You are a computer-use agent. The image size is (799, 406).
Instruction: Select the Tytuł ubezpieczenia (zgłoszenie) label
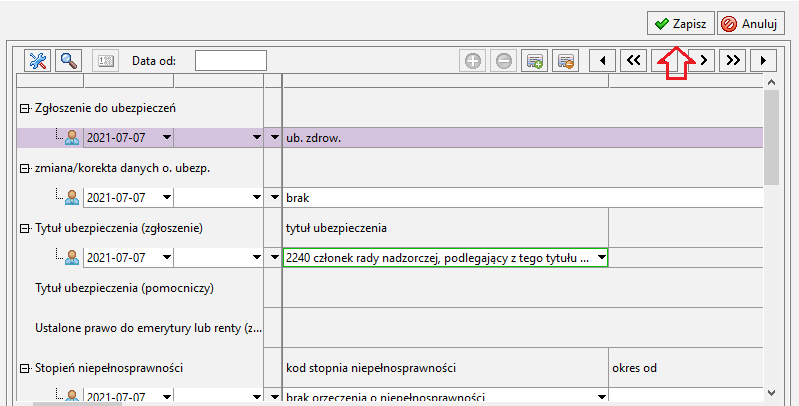coord(119,228)
